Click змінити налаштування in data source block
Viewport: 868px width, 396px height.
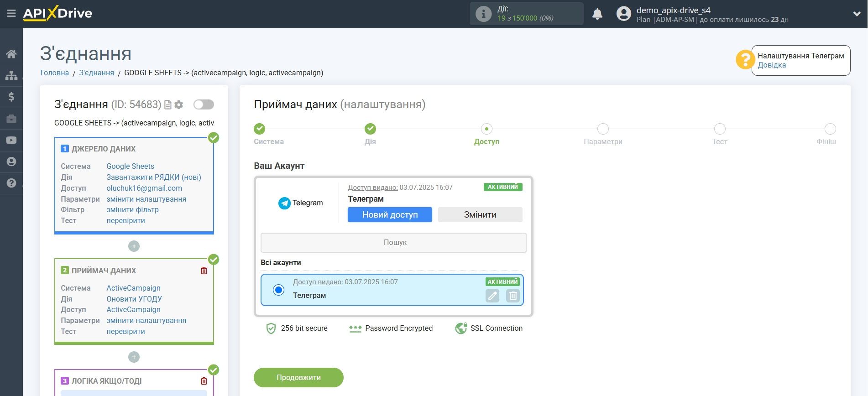[146, 199]
